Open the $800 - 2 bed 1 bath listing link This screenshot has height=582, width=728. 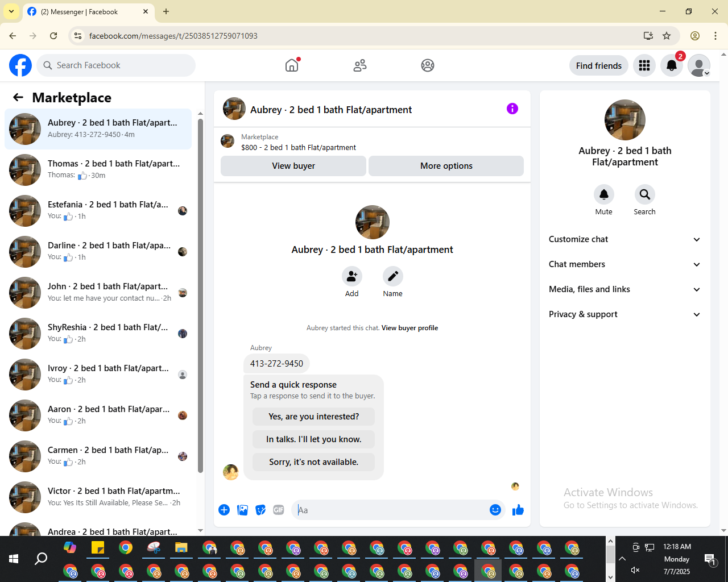(x=299, y=147)
